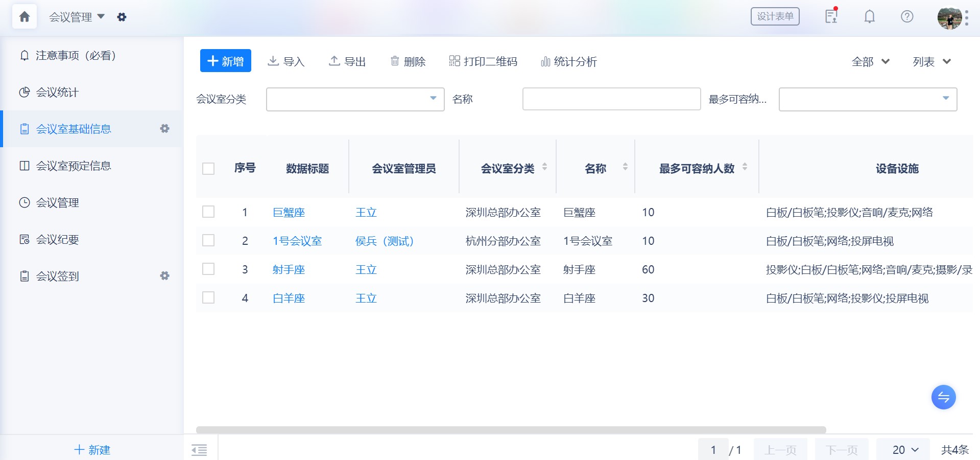Open the 列表 view dropdown

(932, 62)
